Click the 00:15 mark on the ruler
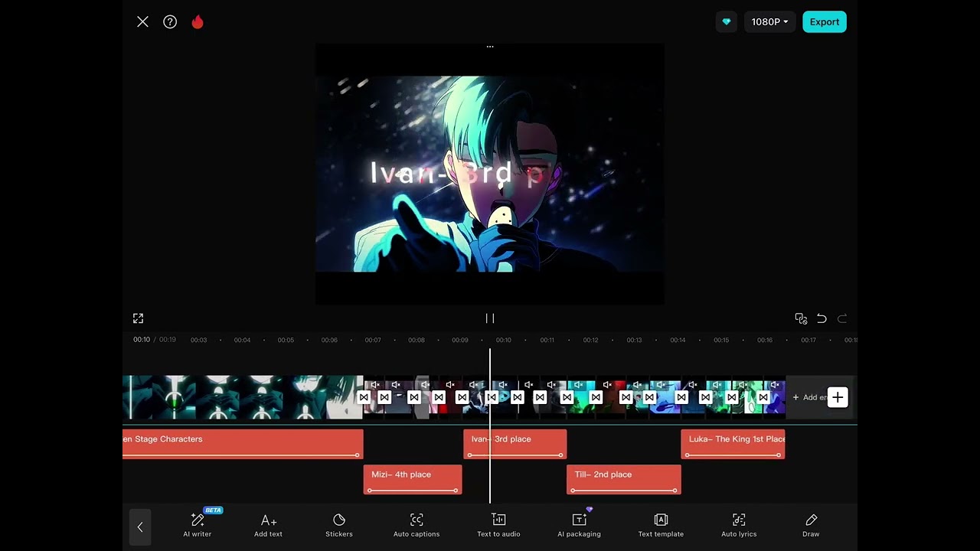 721,340
